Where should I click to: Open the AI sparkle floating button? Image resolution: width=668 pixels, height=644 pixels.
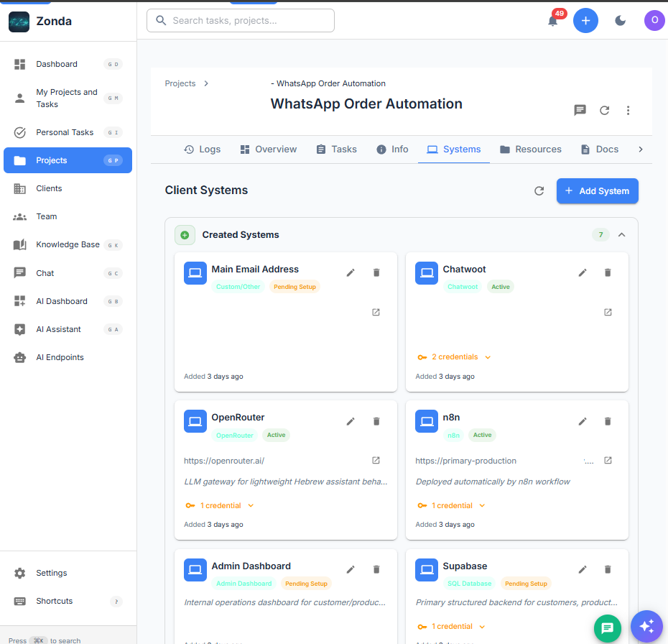coord(646,626)
